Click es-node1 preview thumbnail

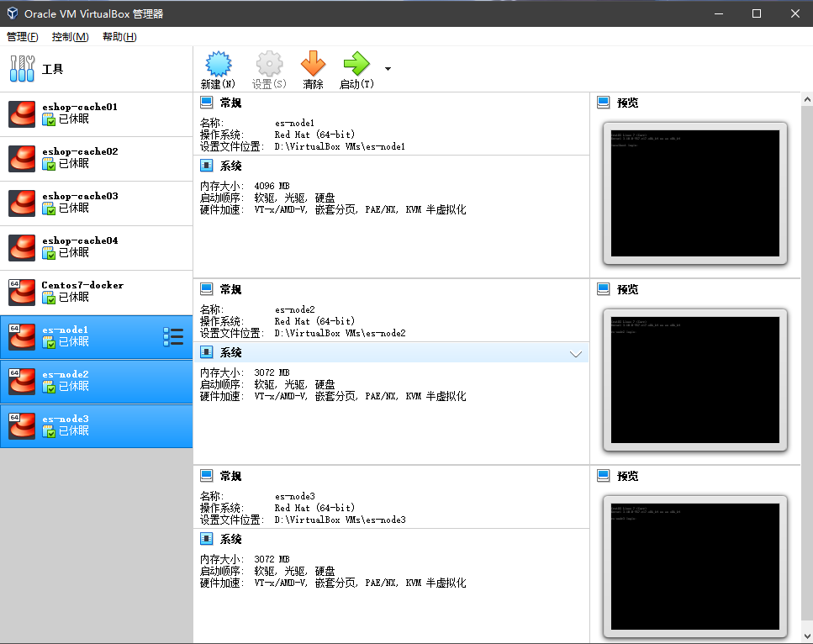[694, 193]
